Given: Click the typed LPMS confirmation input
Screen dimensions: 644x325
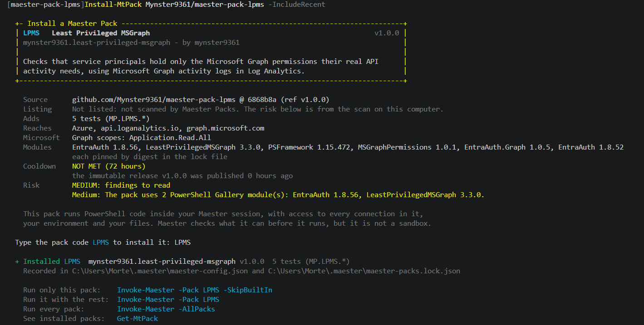Looking at the screenshot, I should click(182, 243).
